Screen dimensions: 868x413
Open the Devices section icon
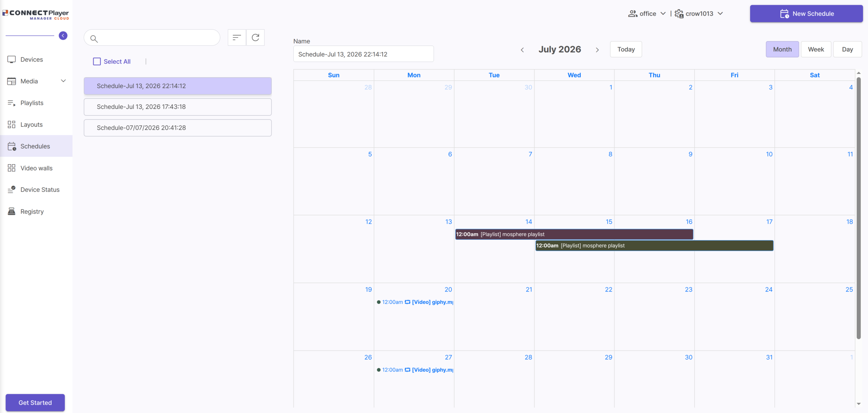[x=12, y=59]
